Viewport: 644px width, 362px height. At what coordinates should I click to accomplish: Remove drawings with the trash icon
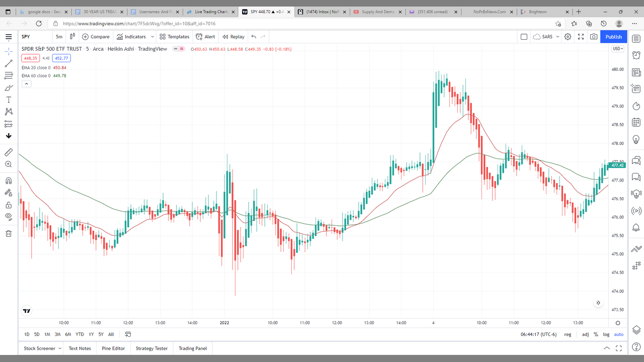tap(9, 233)
